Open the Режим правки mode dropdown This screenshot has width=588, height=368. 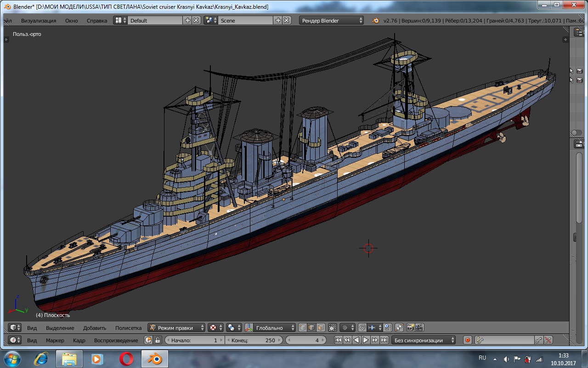tap(177, 328)
